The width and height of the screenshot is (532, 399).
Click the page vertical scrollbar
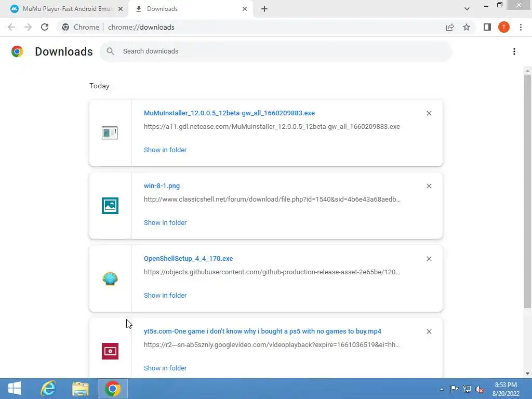pyautogui.click(x=527, y=191)
